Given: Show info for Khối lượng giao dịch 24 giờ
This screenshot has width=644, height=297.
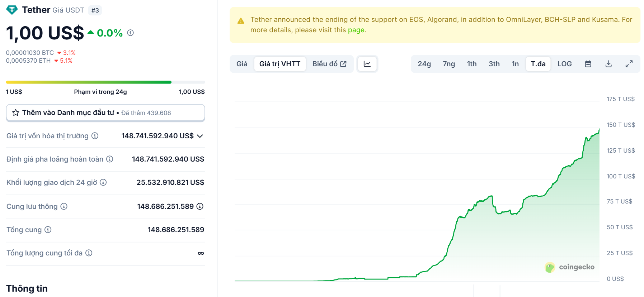Looking at the screenshot, I should [103, 182].
